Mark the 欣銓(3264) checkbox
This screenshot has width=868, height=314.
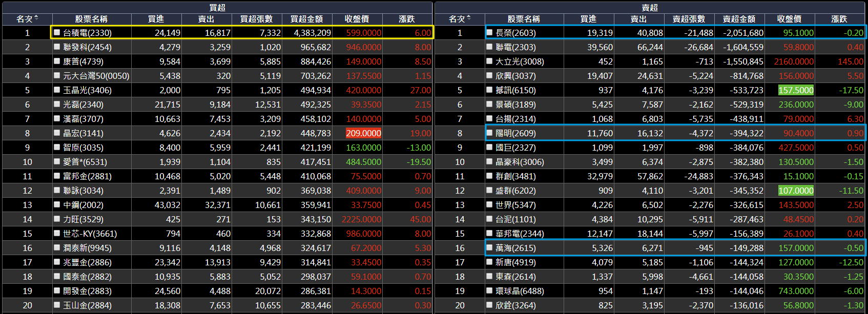(x=489, y=305)
